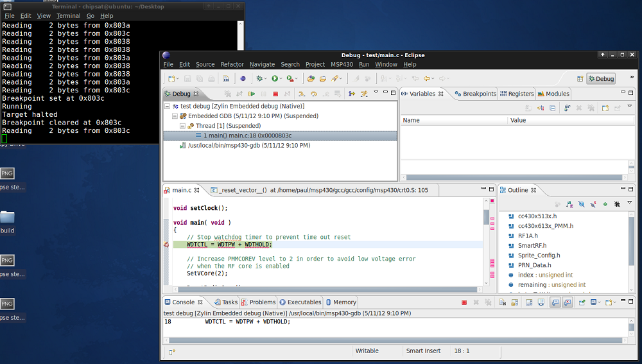Maximize the Outline view panel

[631, 189]
